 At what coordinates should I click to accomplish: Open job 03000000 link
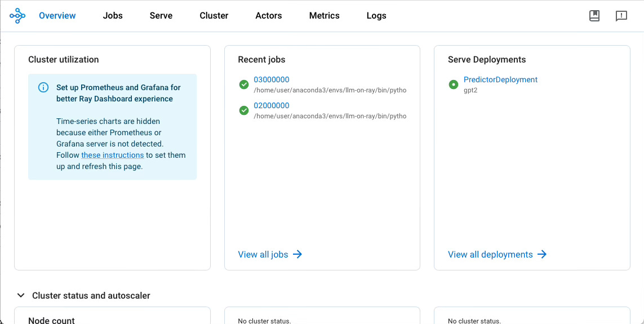tap(272, 79)
